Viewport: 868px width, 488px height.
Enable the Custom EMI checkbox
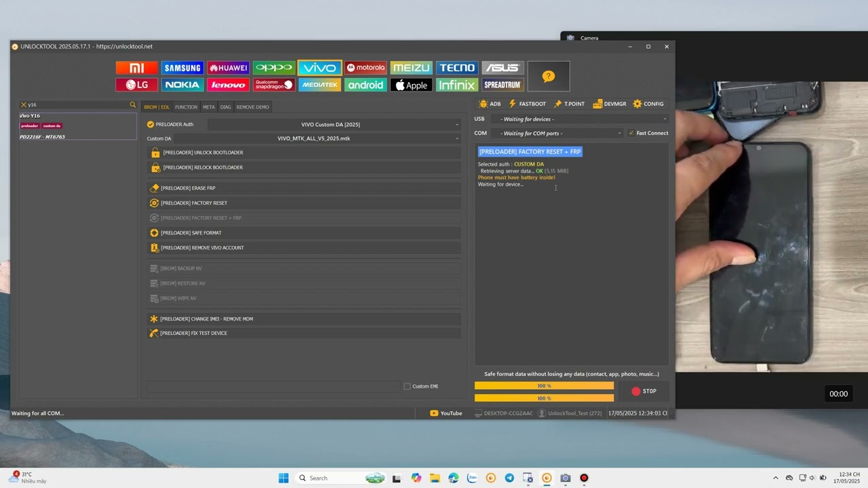click(x=407, y=386)
